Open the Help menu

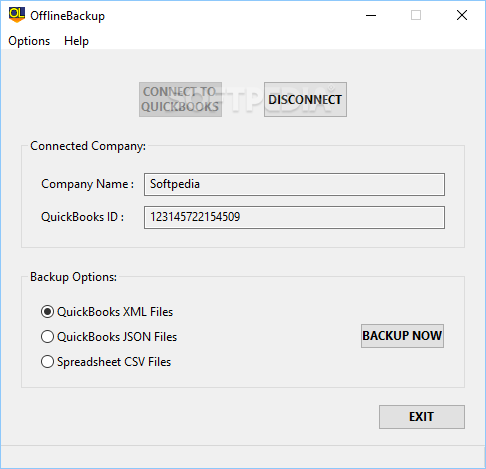[76, 41]
